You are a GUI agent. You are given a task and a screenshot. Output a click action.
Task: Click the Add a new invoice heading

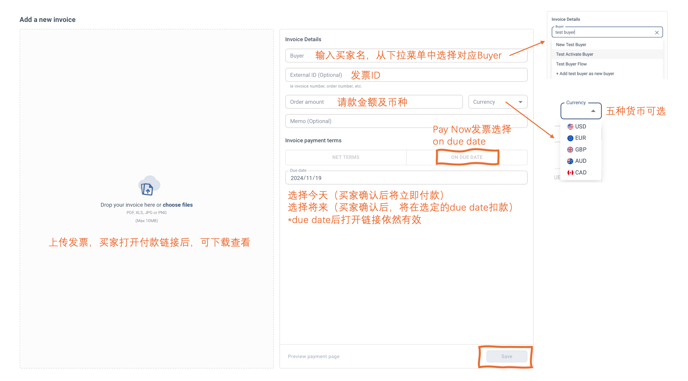pos(47,20)
